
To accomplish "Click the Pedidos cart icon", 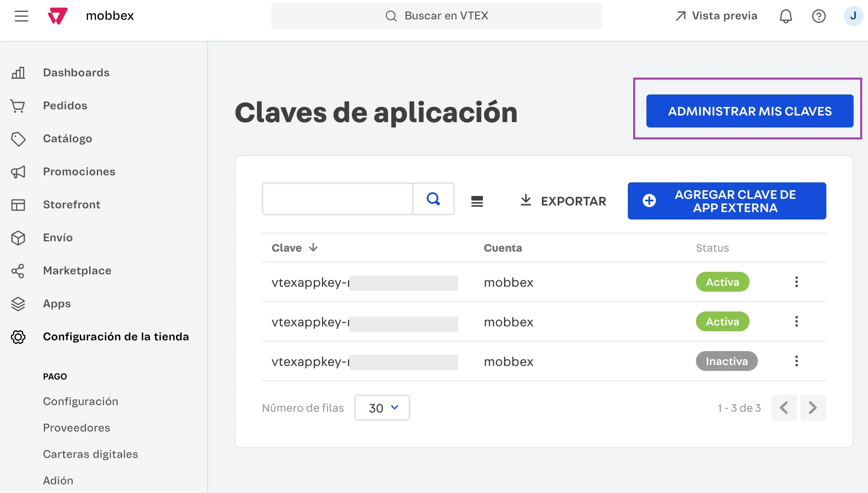I will 18,106.
